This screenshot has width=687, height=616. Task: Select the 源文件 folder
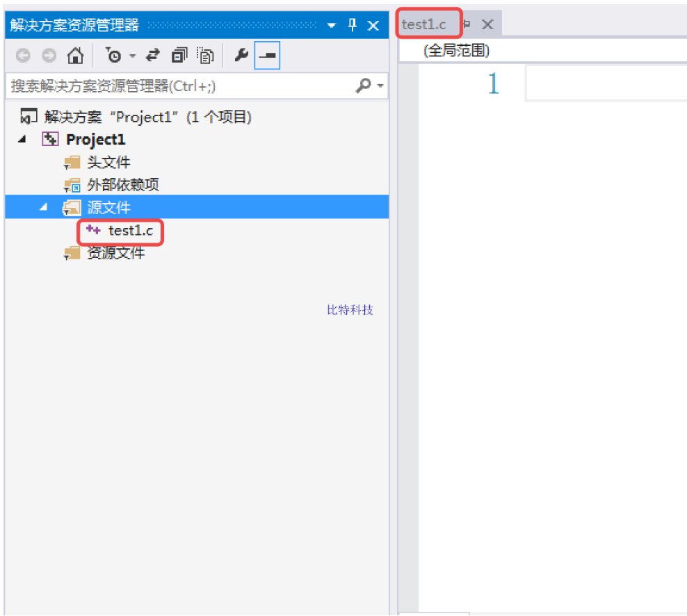[x=108, y=207]
